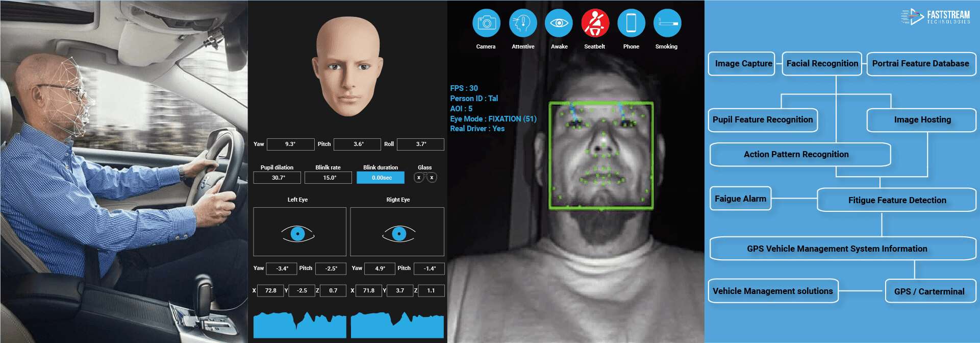
Task: Click the left eye Y value -2.5
Action: 301,291
